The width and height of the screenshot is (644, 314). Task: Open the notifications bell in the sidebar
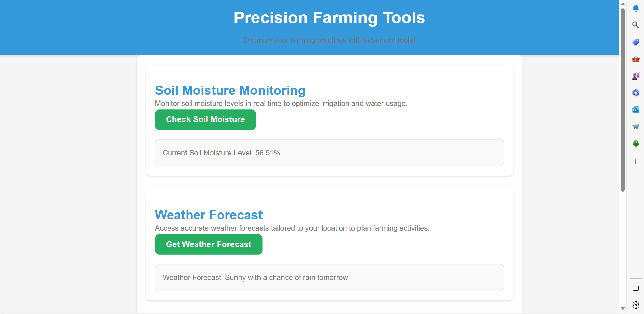(636, 8)
